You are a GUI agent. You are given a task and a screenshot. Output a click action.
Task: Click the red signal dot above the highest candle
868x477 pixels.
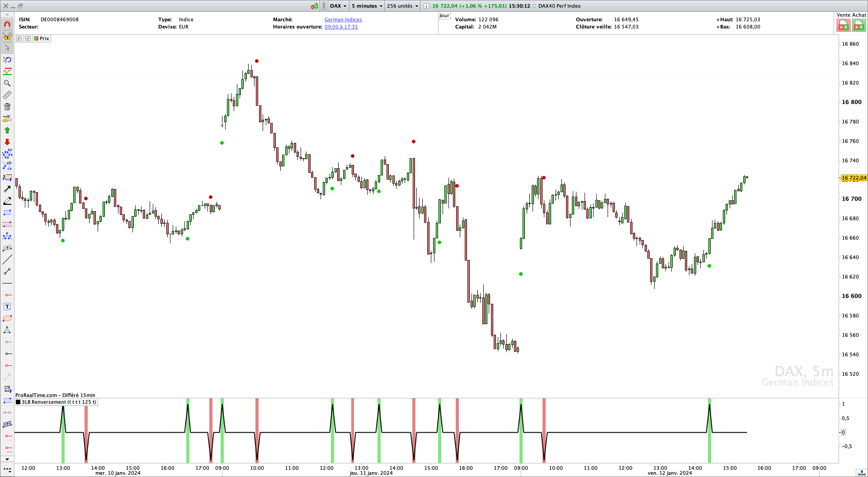[257, 61]
